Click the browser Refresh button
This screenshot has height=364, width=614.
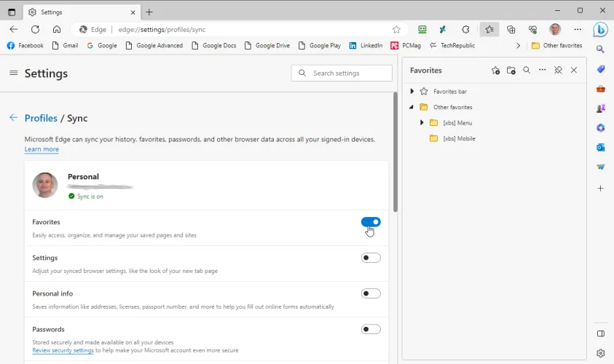coord(35,30)
